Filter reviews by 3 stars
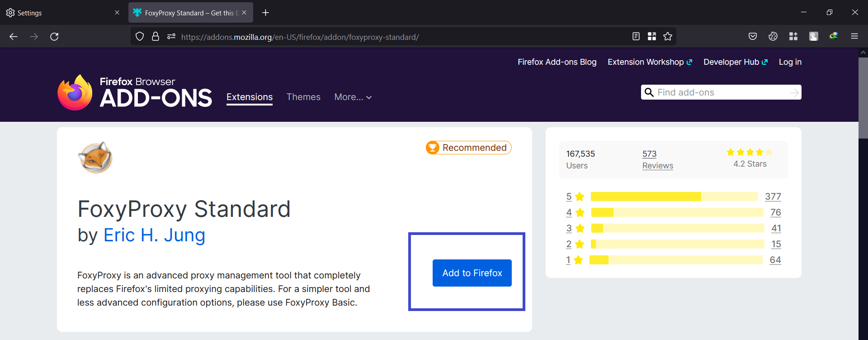 575,228
